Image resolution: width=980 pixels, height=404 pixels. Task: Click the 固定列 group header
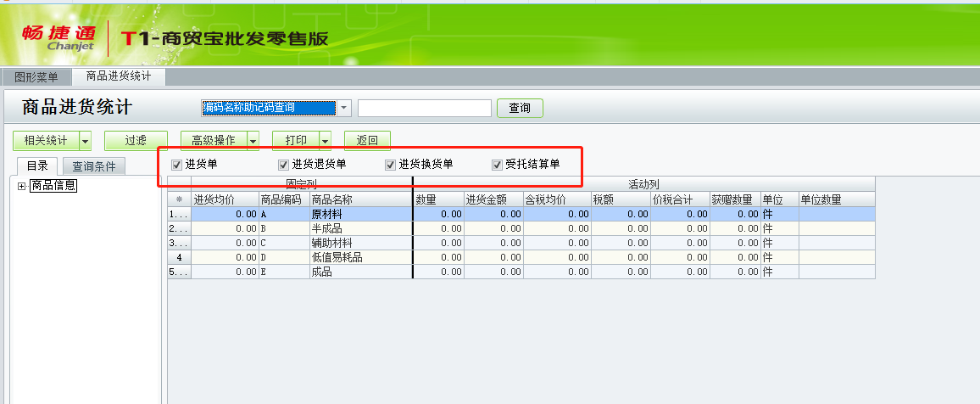coord(302,184)
